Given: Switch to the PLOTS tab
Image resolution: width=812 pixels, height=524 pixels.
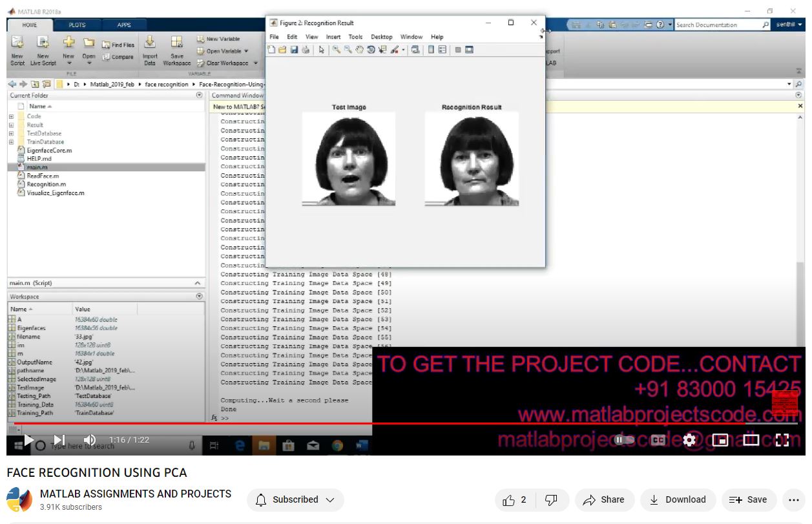Looking at the screenshot, I should point(77,25).
